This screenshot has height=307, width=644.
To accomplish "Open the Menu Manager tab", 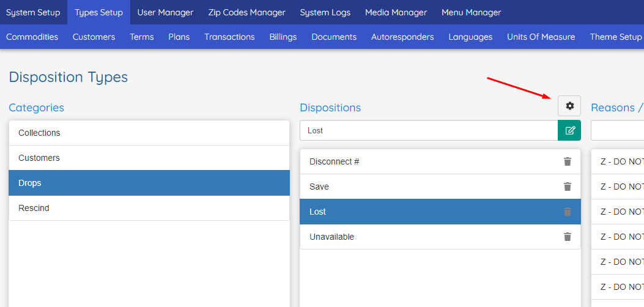I will pyautogui.click(x=471, y=12).
